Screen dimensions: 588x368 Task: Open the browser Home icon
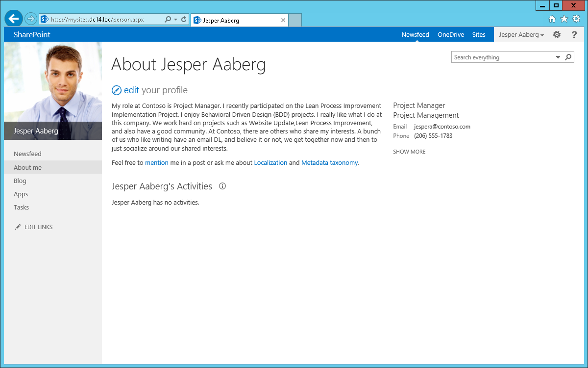coord(552,19)
